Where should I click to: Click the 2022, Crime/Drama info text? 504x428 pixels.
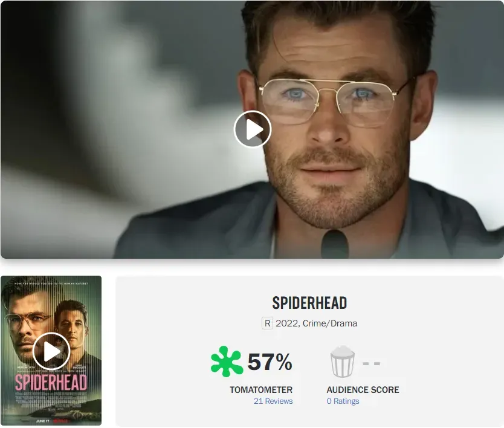click(x=316, y=323)
